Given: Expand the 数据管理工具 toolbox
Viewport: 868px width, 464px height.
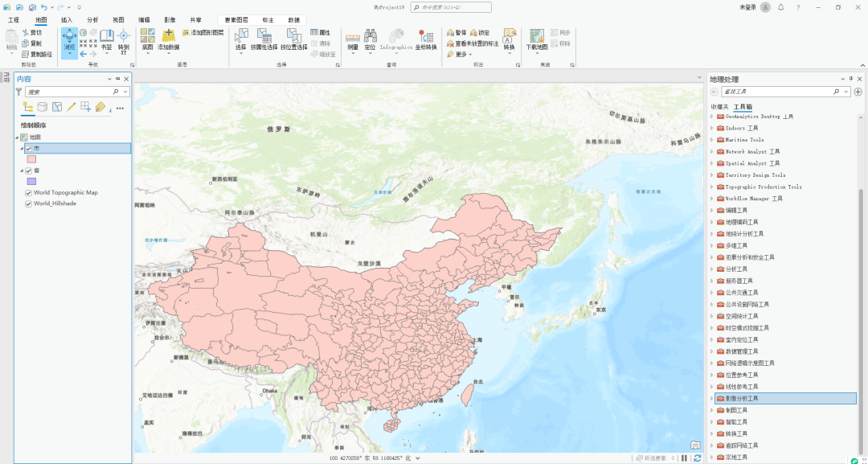Looking at the screenshot, I should point(712,351).
